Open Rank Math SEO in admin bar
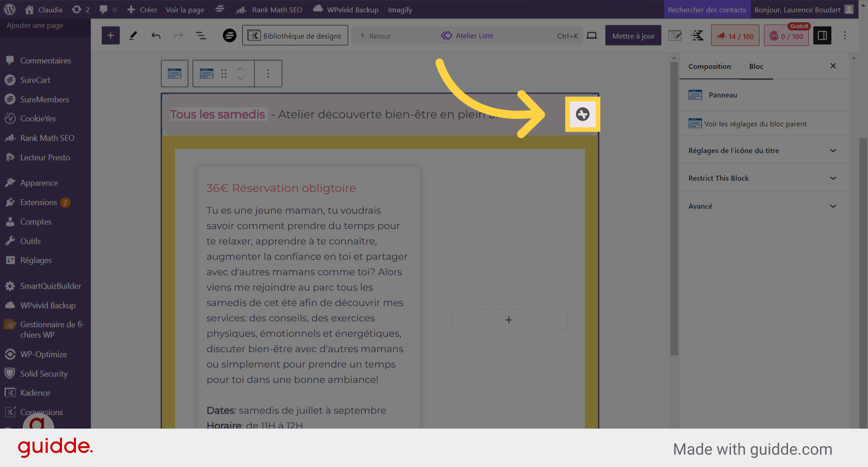This screenshot has width=868, height=467. pyautogui.click(x=269, y=10)
